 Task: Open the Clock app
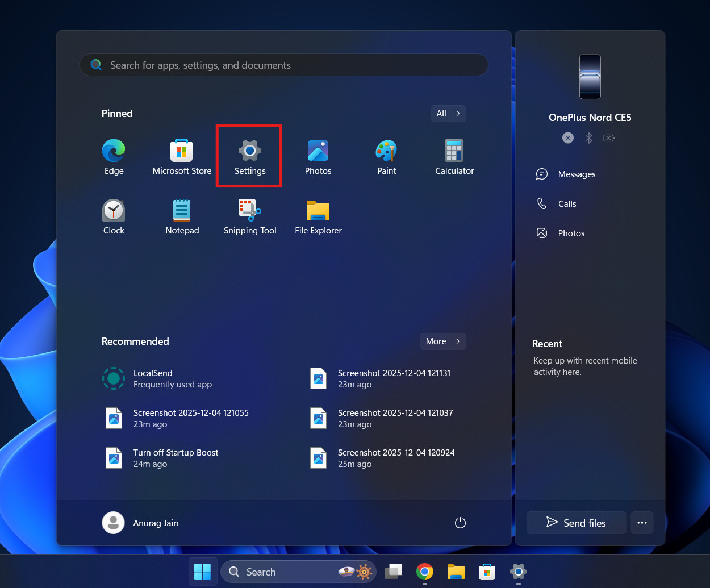(x=114, y=216)
